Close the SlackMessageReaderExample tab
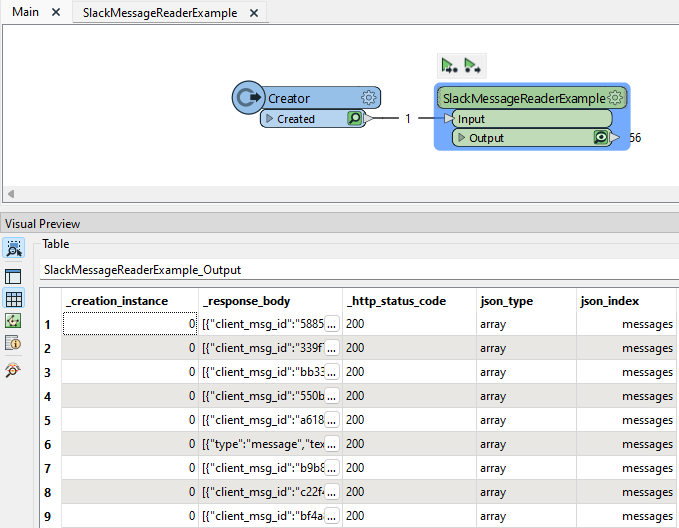 click(254, 13)
